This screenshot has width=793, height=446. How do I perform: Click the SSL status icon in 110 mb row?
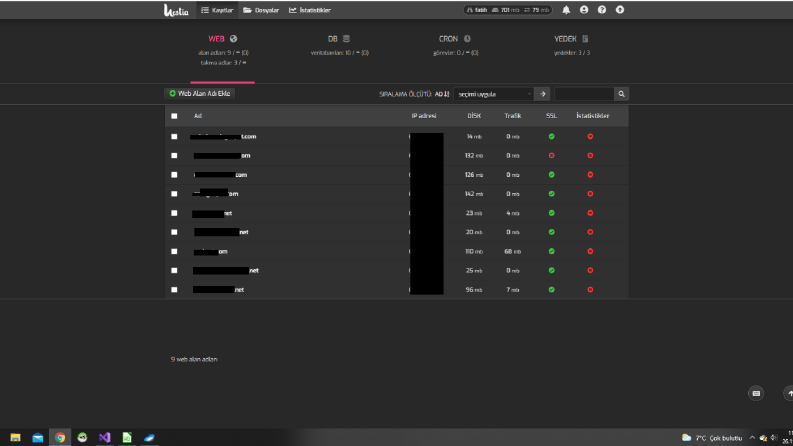coord(551,251)
